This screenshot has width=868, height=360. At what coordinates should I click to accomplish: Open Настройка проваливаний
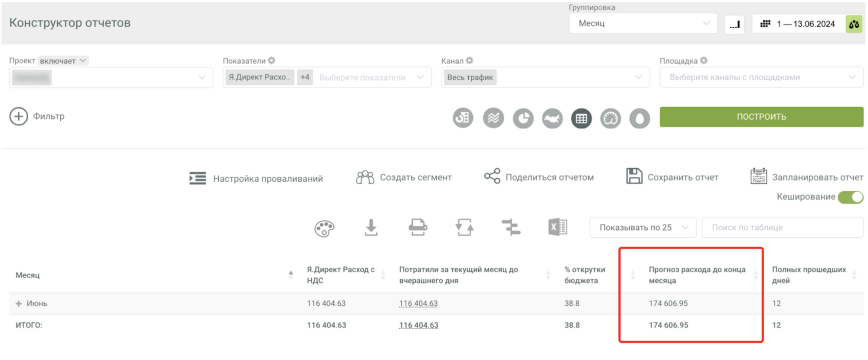click(x=256, y=178)
